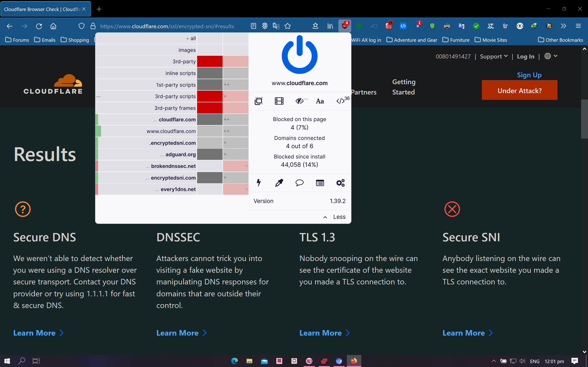The height and width of the screenshot is (367, 588).
Task: Click the Under Attack? button
Action: pyautogui.click(x=519, y=90)
